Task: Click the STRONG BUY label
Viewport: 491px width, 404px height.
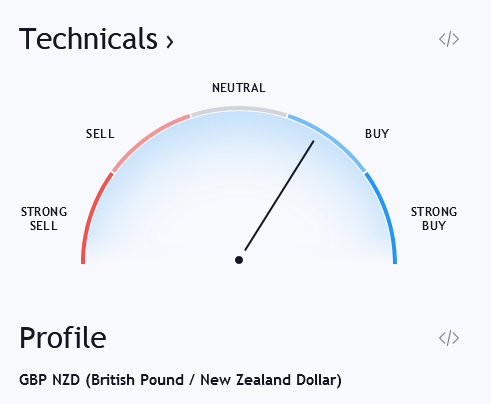Action: click(x=434, y=219)
